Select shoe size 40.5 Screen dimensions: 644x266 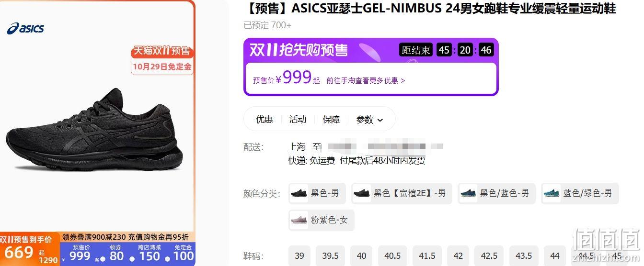(392, 255)
